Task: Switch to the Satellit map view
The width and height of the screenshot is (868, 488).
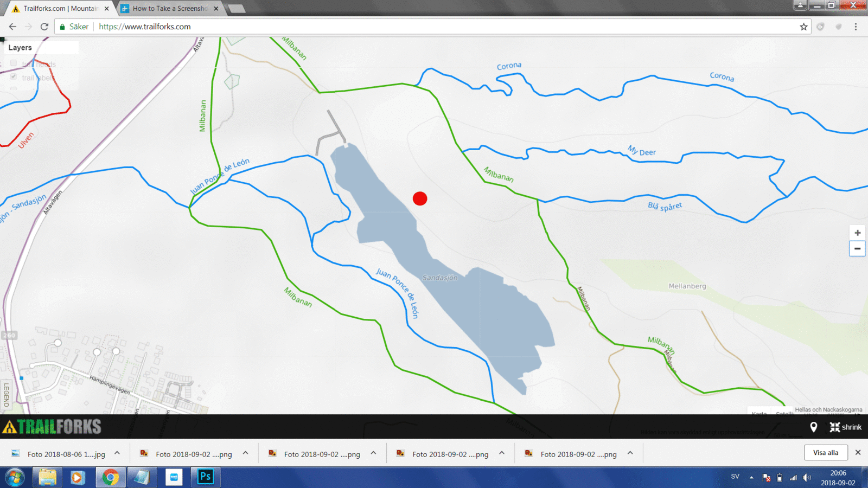Action: 785,414
